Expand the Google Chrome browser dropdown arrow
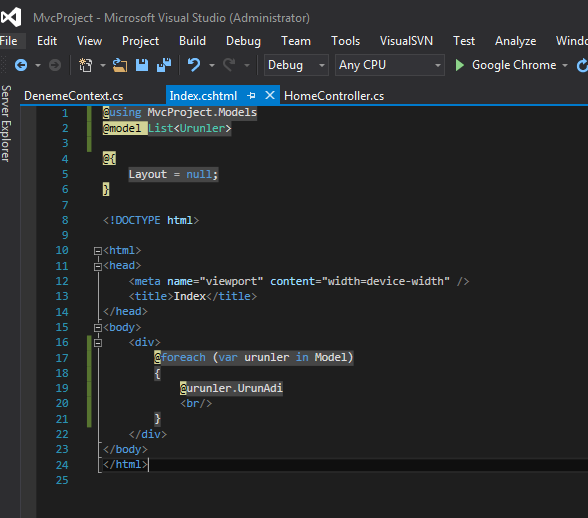The height and width of the screenshot is (518, 588). pos(565,65)
